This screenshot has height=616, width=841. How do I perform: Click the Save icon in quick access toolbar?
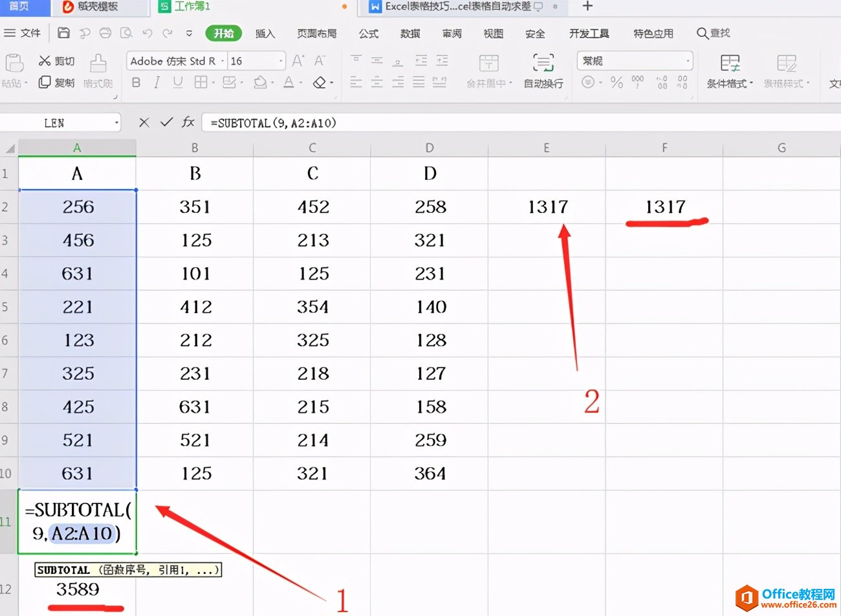[63, 33]
